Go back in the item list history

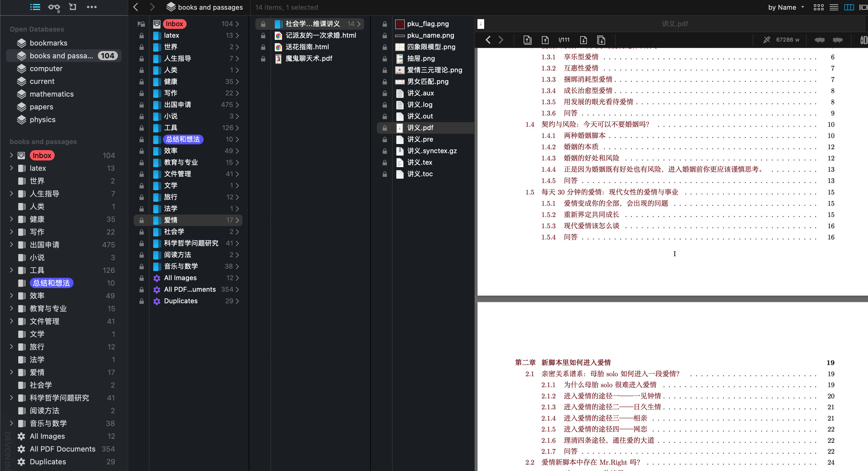pos(136,7)
